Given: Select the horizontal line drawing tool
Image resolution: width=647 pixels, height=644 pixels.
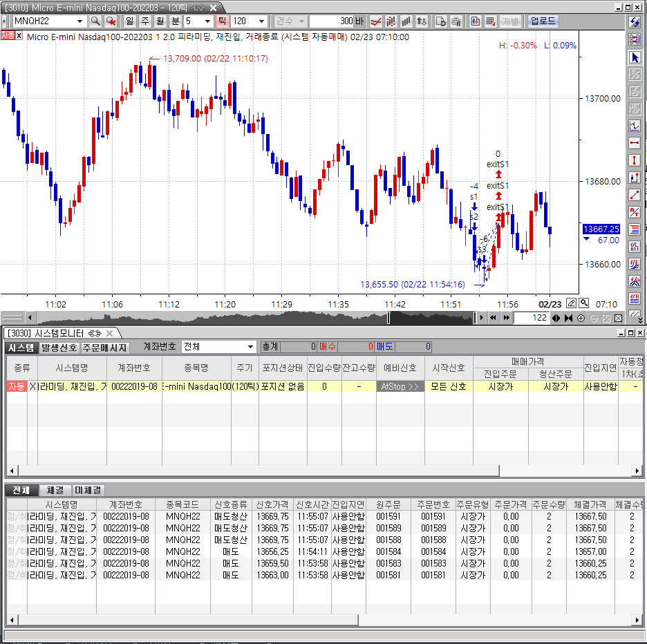Looking at the screenshot, I should 635,143.
